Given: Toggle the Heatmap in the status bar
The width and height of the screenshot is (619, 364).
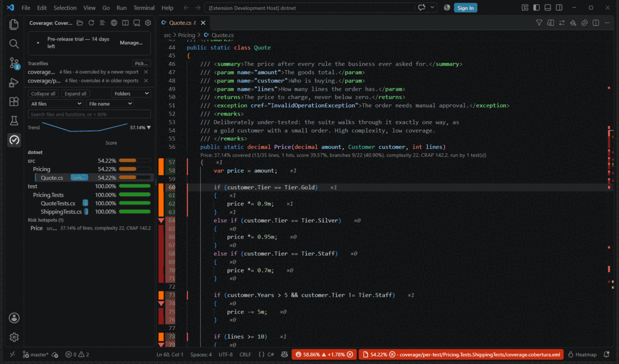Looking at the screenshot, I should (582, 355).
